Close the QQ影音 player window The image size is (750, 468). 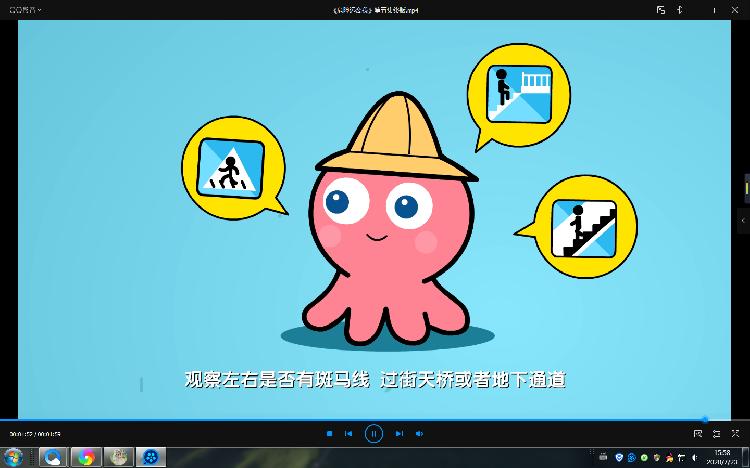(735, 10)
